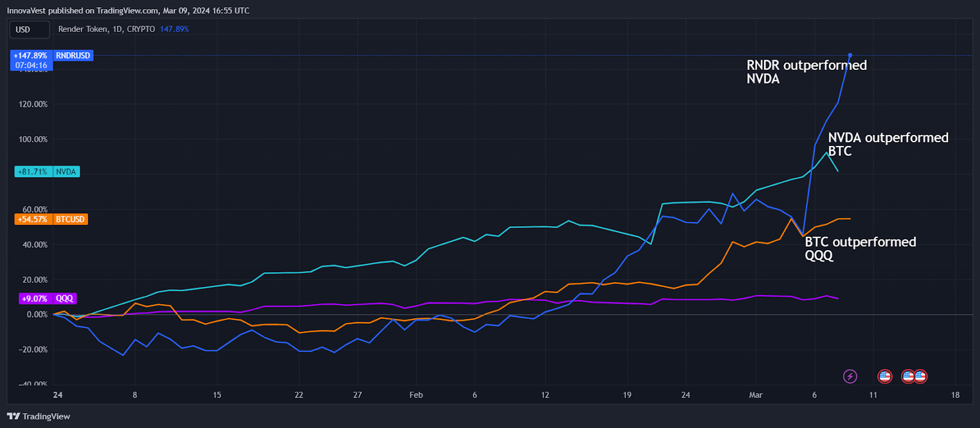The height and width of the screenshot is (428, 980).
Task: Open the USD currency selector
Action: pyautogui.click(x=29, y=29)
